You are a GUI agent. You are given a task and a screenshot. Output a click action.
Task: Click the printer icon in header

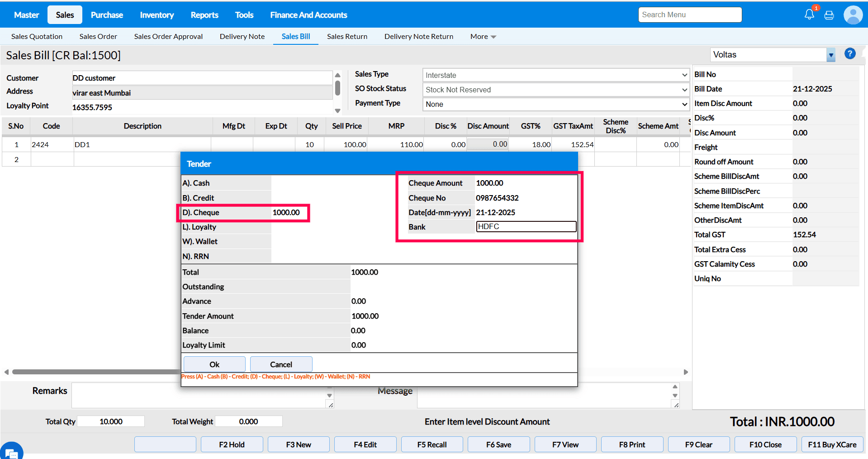coord(829,15)
